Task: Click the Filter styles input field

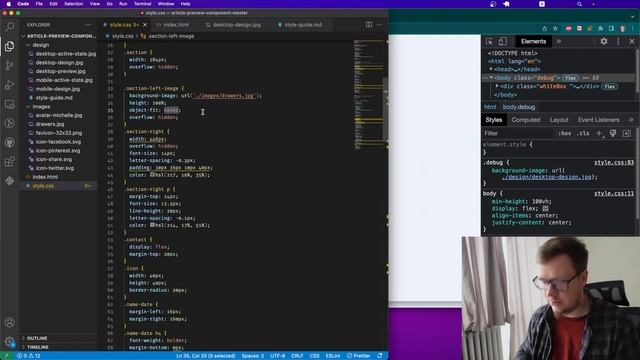Action: [x=518, y=133]
